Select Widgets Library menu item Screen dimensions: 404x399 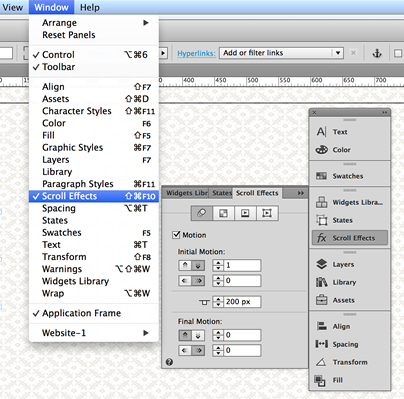point(95,281)
